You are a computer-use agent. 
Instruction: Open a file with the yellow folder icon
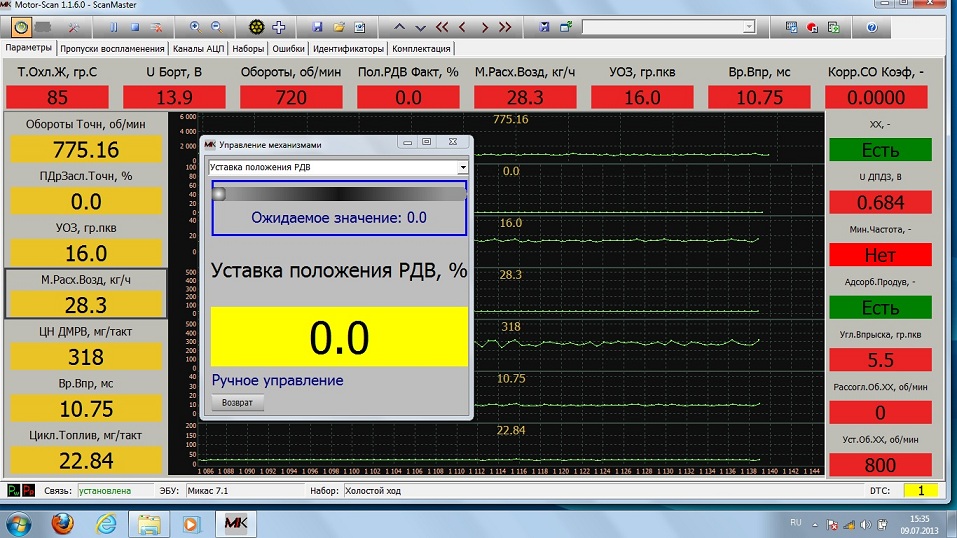pyautogui.click(x=339, y=27)
